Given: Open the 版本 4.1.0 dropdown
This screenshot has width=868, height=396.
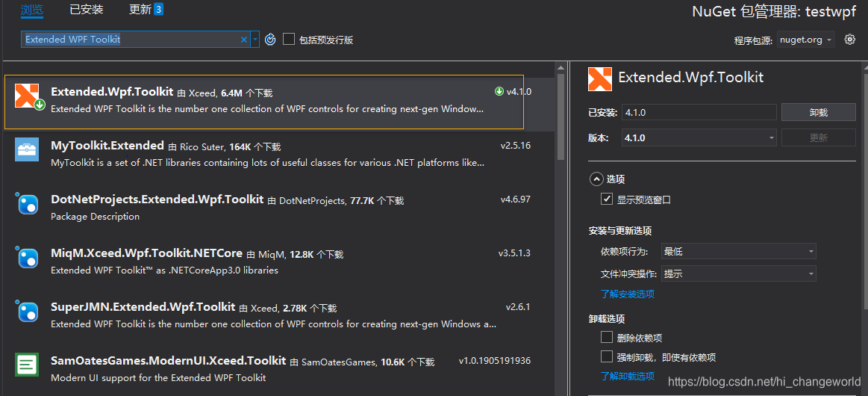Looking at the screenshot, I should tap(699, 138).
